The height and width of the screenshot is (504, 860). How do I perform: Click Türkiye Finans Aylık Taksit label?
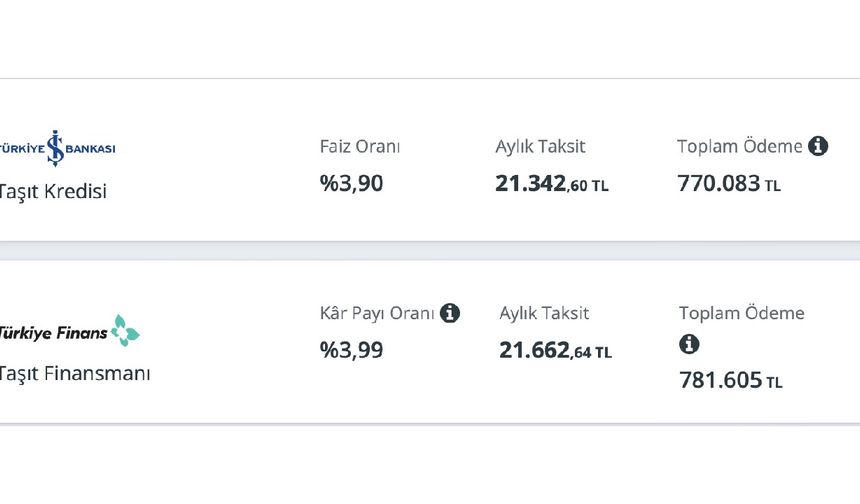[544, 313]
